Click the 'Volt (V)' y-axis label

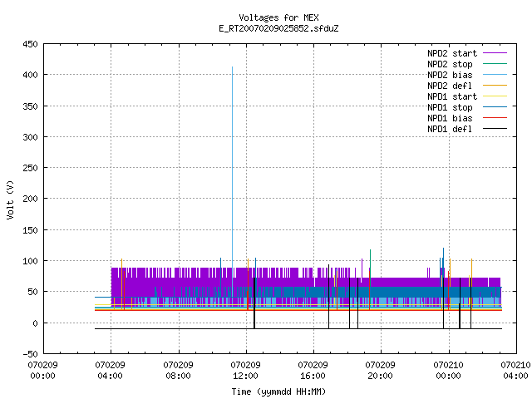pyautogui.click(x=11, y=199)
